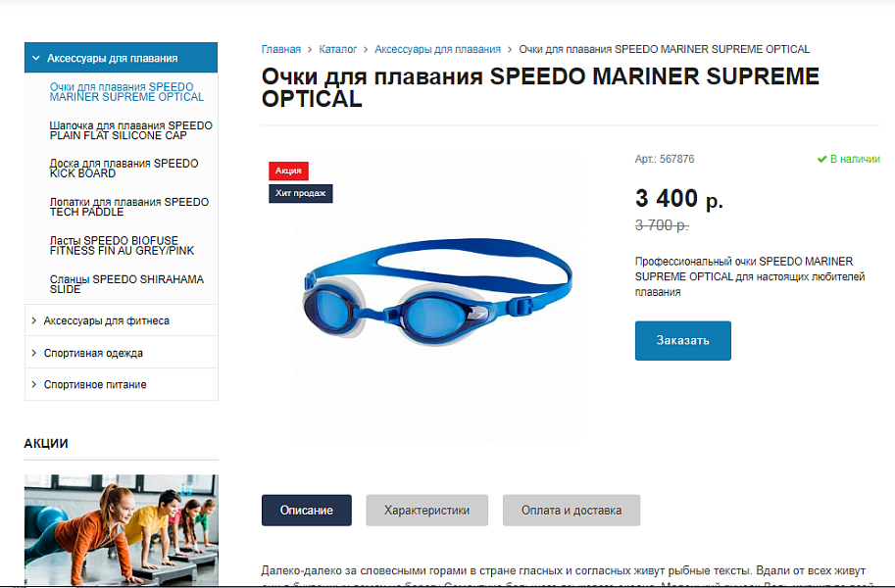The height and width of the screenshot is (588, 895).
Task: Open the fitness kids promo image under Акции
Action: coord(121,529)
